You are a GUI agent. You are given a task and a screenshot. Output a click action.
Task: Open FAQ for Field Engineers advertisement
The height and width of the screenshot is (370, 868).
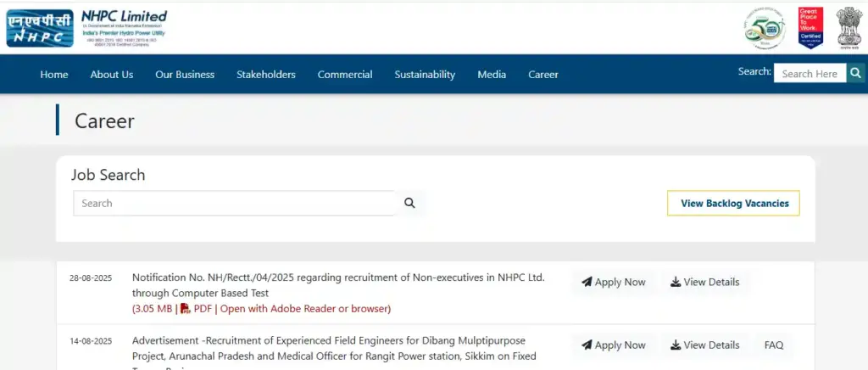pyautogui.click(x=774, y=345)
